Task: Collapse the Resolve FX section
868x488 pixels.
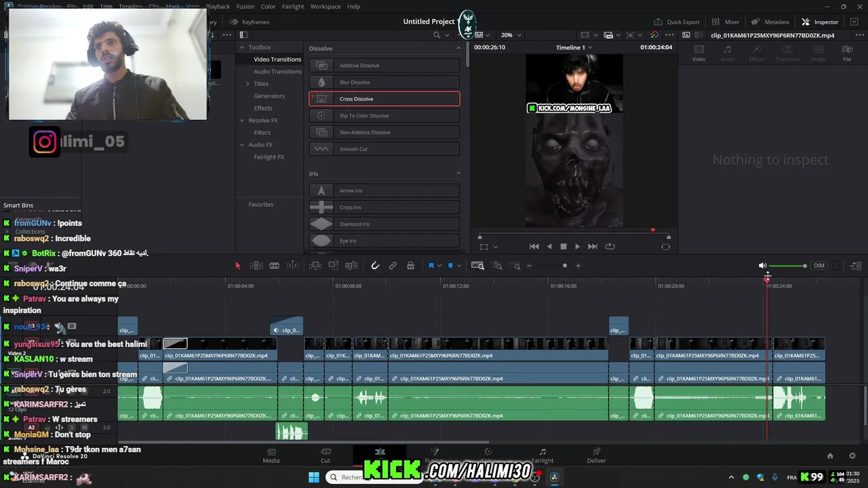Action: point(242,121)
